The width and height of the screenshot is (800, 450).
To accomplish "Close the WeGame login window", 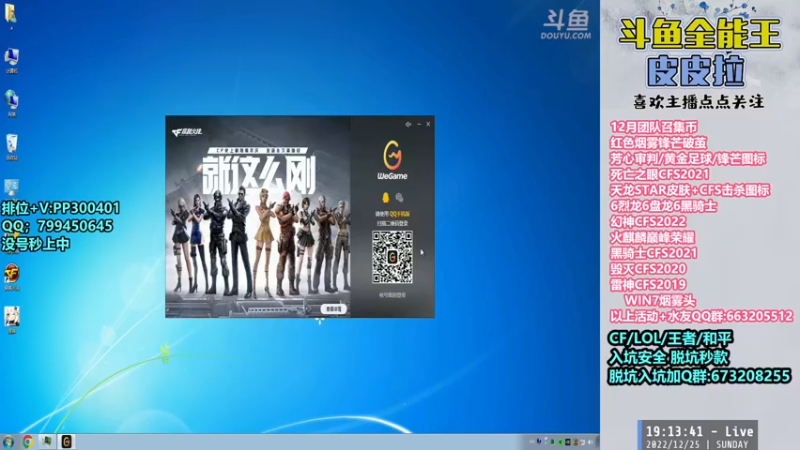I will point(428,124).
